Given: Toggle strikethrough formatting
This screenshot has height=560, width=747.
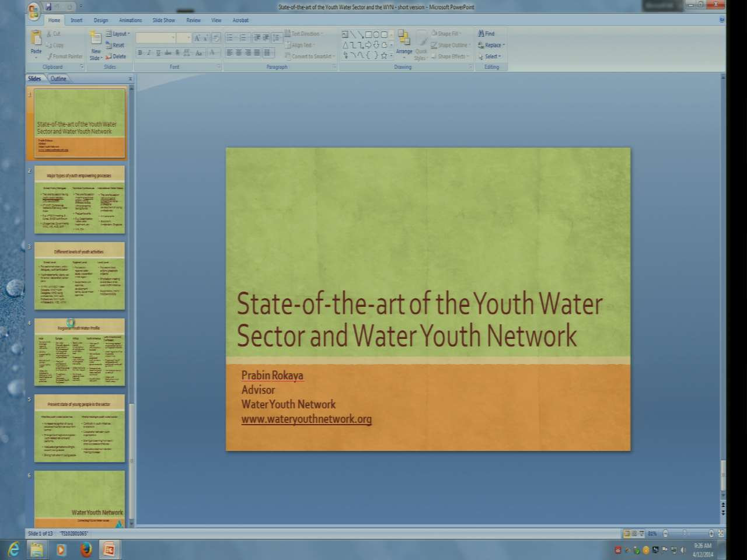Looking at the screenshot, I should [168, 52].
